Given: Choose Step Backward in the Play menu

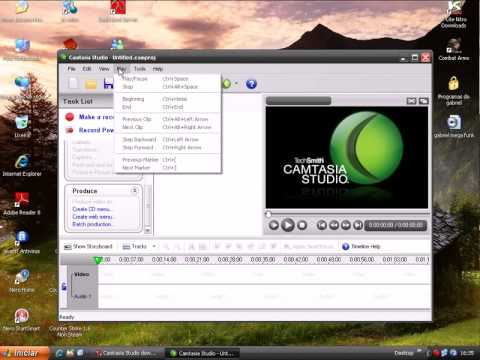Looking at the screenshot, I should click(168, 139).
